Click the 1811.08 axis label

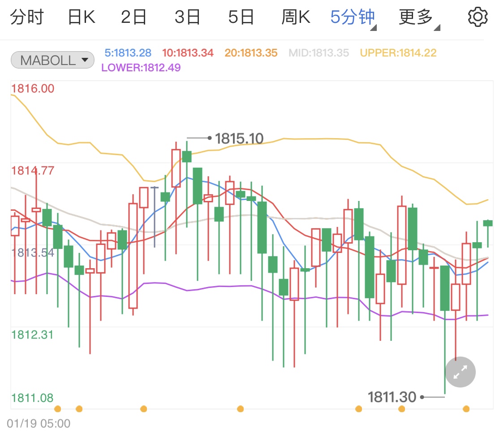pos(32,398)
